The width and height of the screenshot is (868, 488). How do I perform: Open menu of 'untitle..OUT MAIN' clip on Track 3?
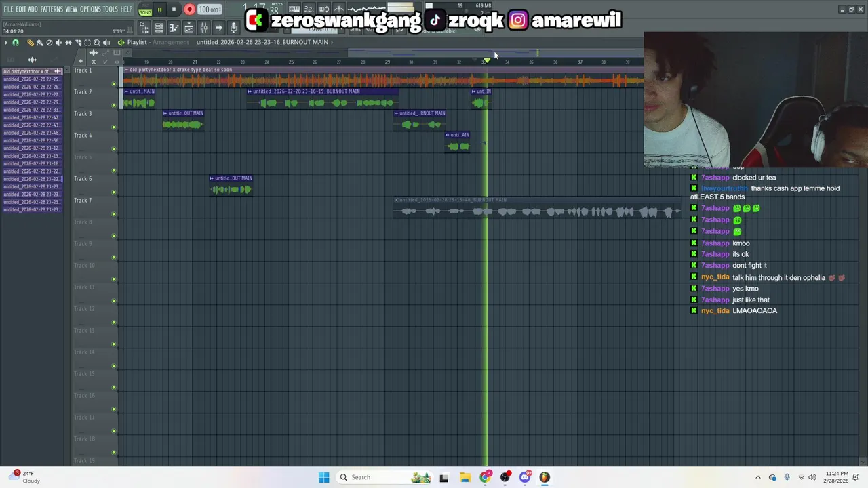[165, 113]
